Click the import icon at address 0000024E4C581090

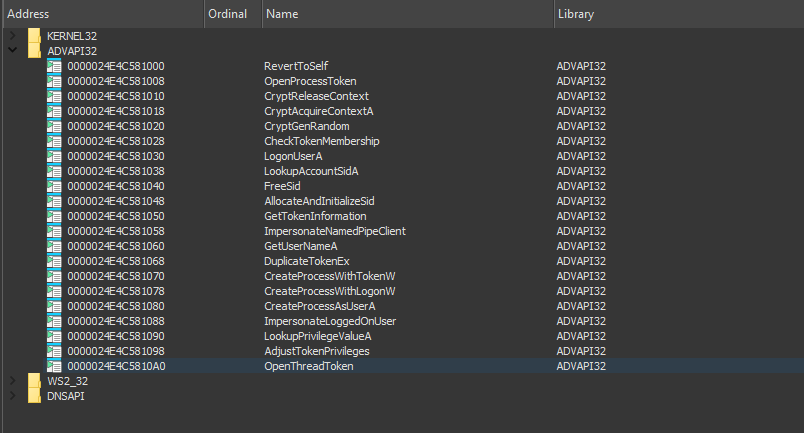[54, 336]
